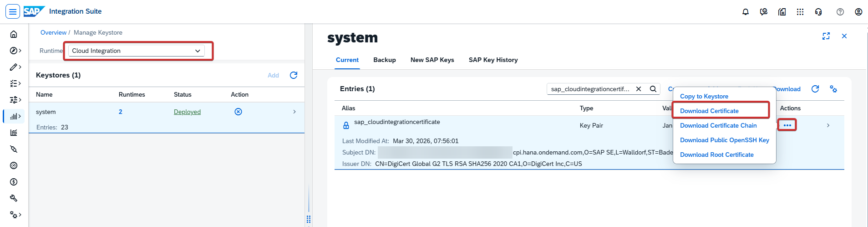Open the user profile icon

pyautogui.click(x=858, y=12)
